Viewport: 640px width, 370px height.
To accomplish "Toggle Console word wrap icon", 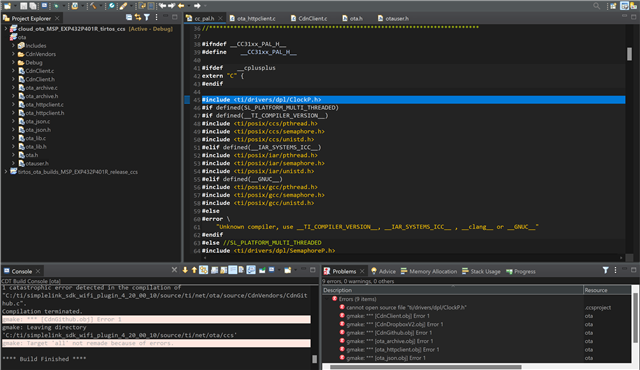I will pos(232,270).
